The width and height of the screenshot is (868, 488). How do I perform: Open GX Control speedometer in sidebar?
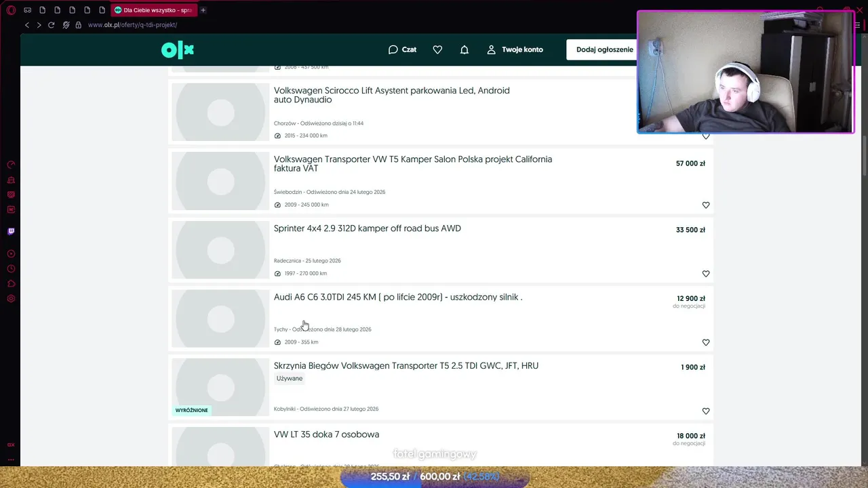11,165
